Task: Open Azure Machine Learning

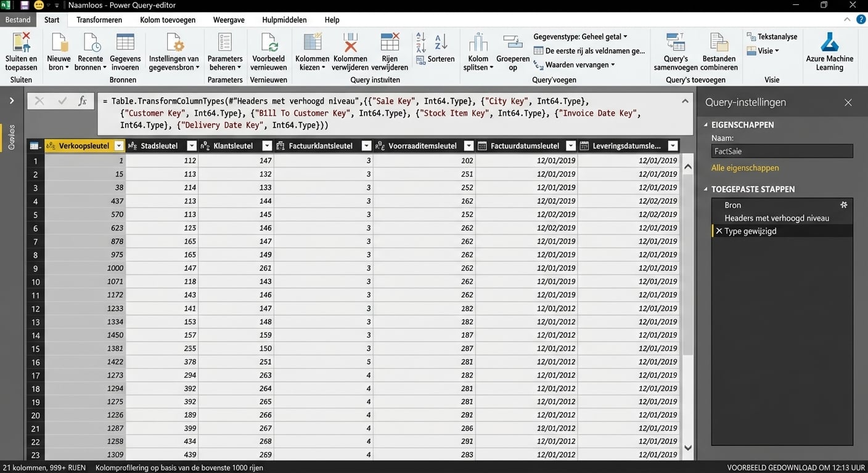Action: tap(829, 51)
